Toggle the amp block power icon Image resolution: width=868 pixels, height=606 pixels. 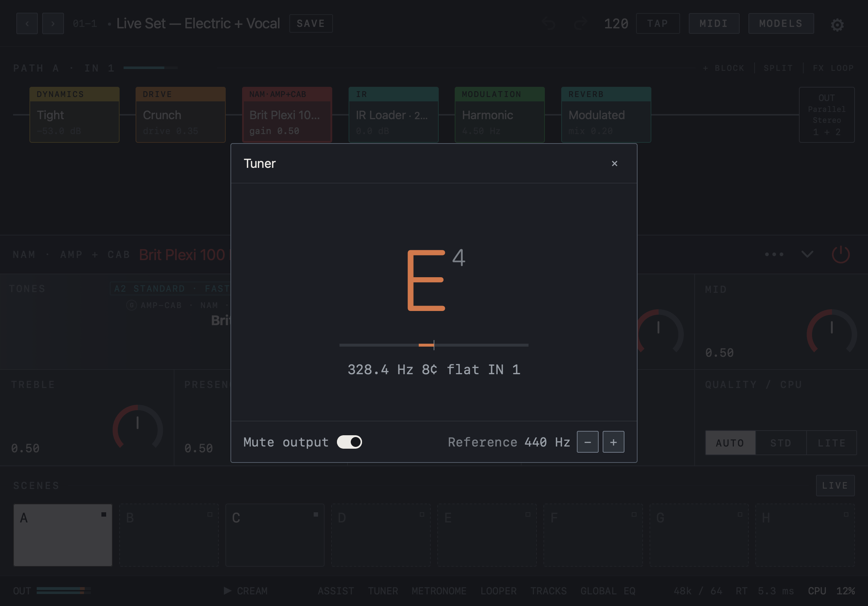[841, 254]
